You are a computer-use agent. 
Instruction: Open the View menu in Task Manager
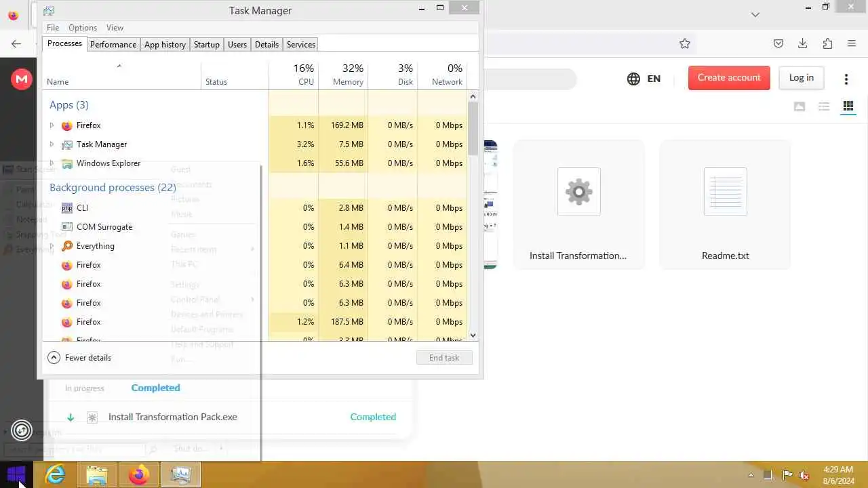[115, 28]
